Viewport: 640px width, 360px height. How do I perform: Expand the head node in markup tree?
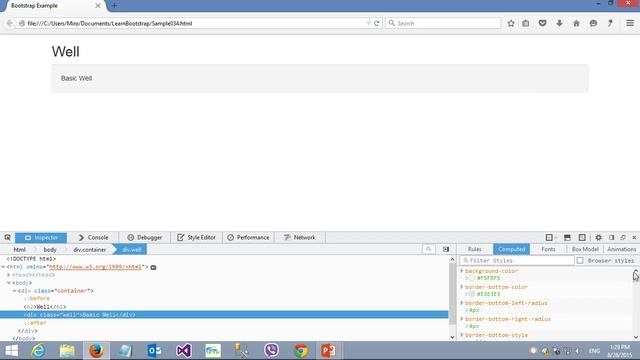click(x=9, y=275)
